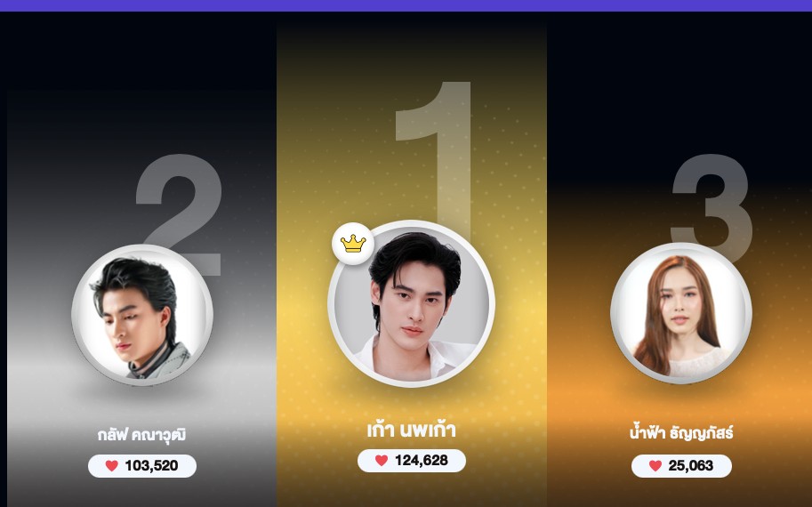Click the heart icon beside 124,628
The image size is (812, 507).
pos(382,461)
